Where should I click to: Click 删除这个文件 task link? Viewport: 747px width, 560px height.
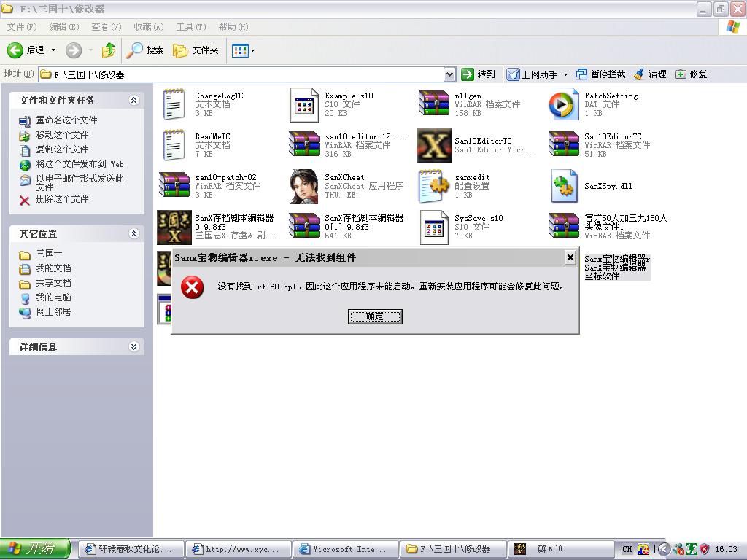(x=62, y=199)
